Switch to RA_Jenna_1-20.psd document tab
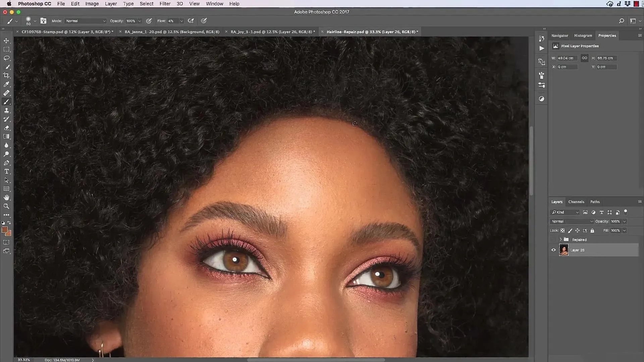Image resolution: width=644 pixels, height=362 pixels. coord(172,32)
